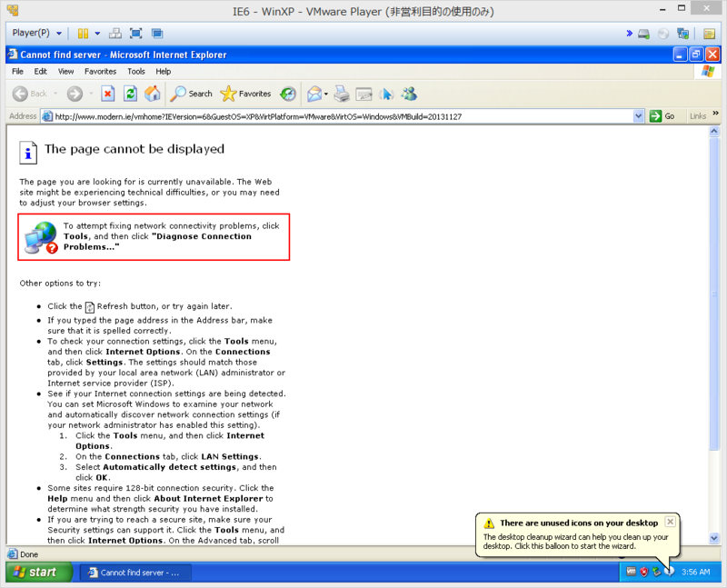Open the Help menu
This screenshot has height=588, width=727.
164,72
